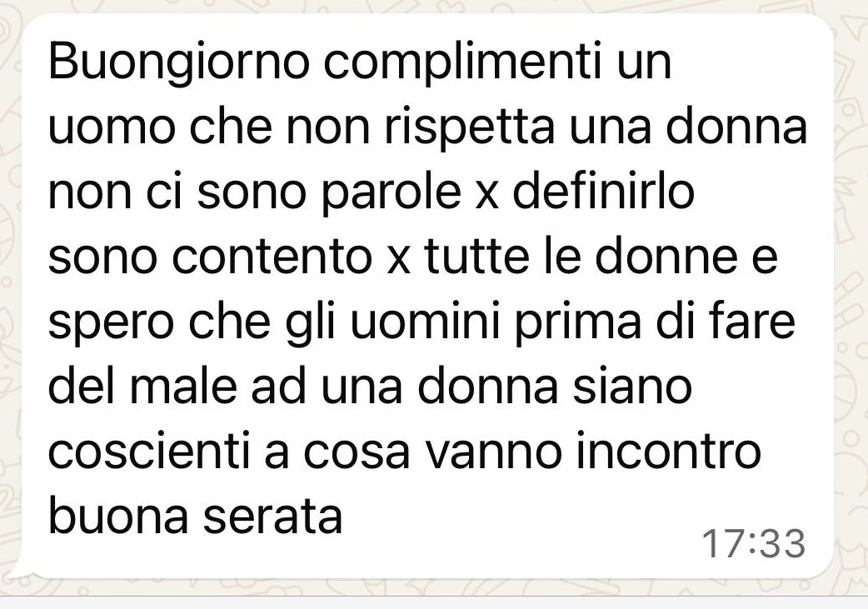Click the words "buona serata" at the end
This screenshot has height=609, width=868.
tap(196, 516)
